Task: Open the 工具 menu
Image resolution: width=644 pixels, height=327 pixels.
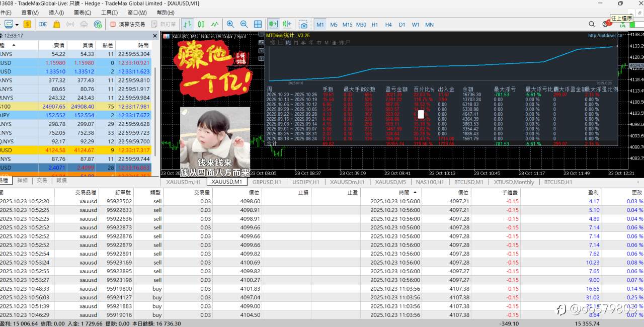Action: (x=109, y=13)
